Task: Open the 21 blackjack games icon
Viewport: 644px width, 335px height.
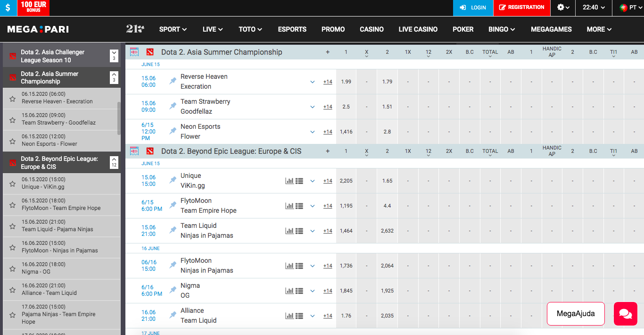Action: (x=135, y=29)
